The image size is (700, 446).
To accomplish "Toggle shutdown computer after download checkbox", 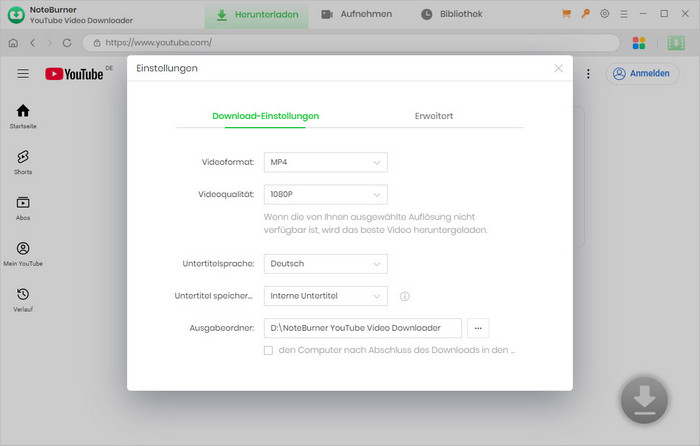I will pos(268,350).
